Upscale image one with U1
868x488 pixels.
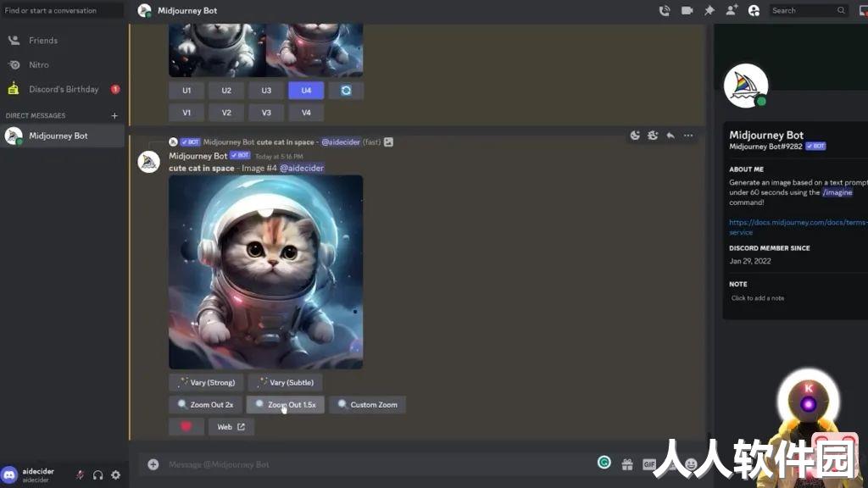point(186,90)
